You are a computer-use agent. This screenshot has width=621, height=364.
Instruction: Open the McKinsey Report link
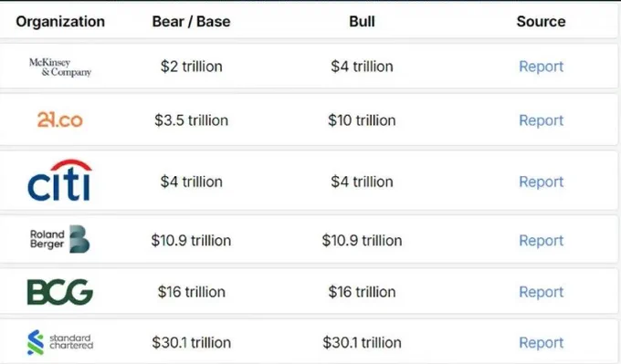[x=541, y=67]
